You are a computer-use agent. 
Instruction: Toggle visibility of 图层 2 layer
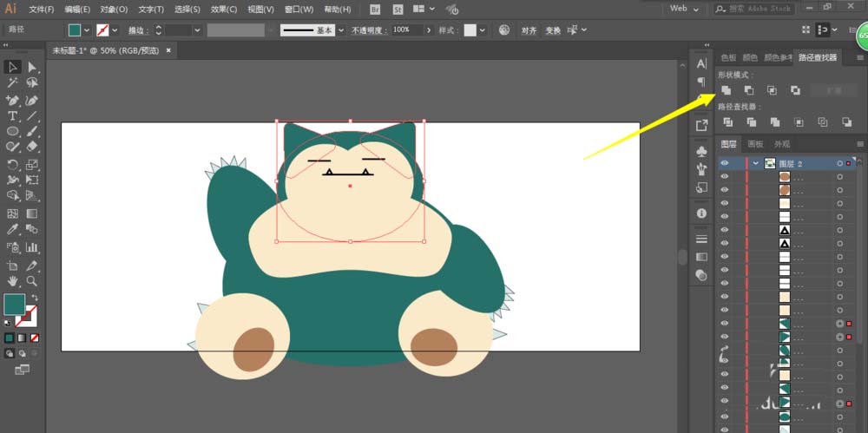[724, 163]
